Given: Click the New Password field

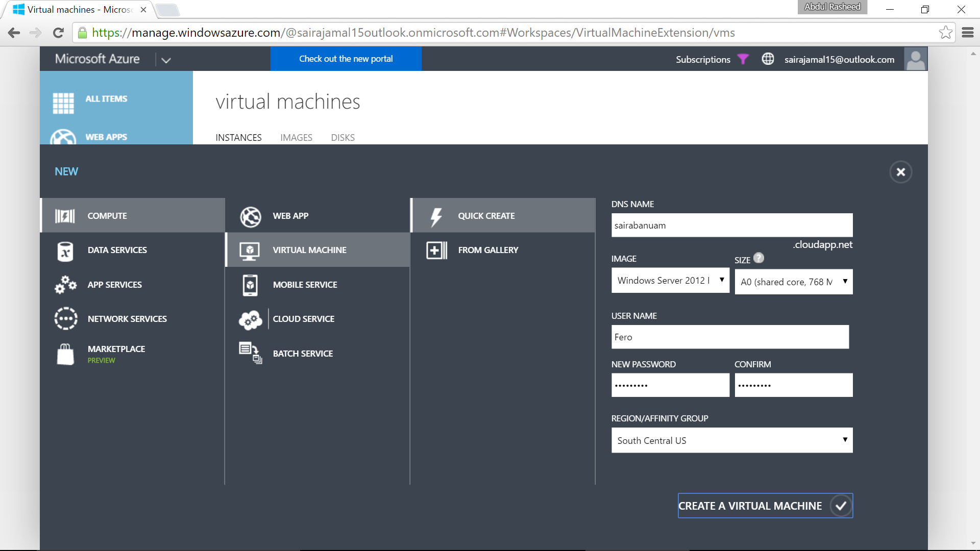Looking at the screenshot, I should (670, 385).
